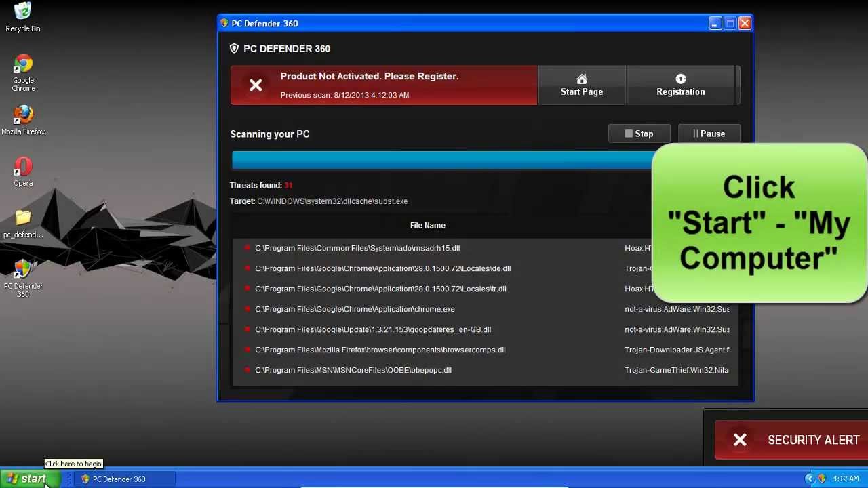
Task: Select the msadrh15.dll threat row
Action: pyautogui.click(x=485, y=248)
